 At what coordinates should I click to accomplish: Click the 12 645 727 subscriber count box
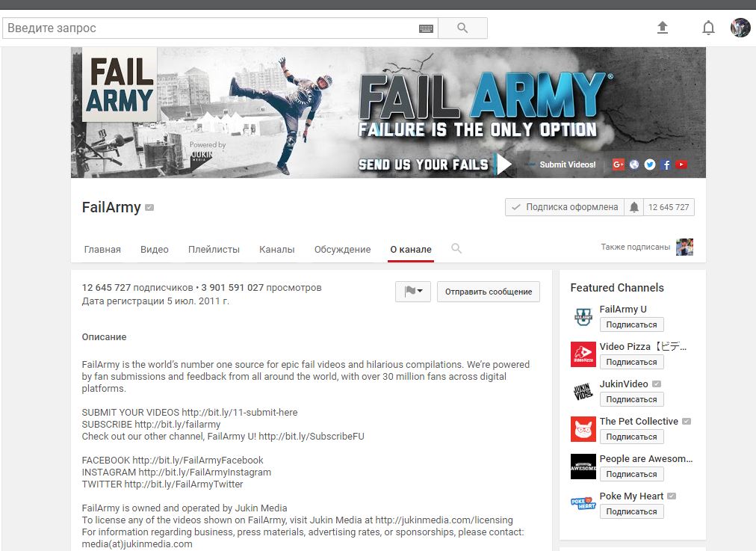pyautogui.click(x=669, y=207)
